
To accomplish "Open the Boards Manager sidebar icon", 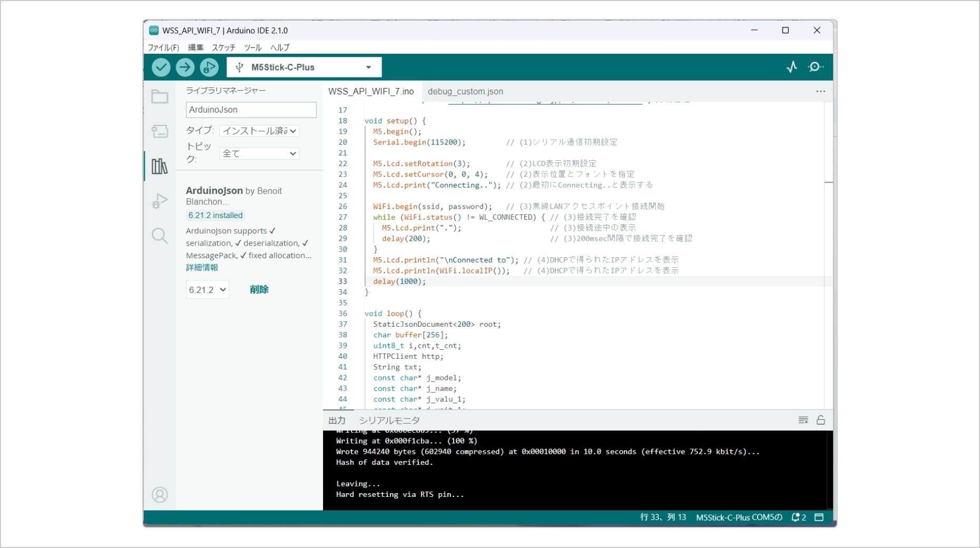I will tap(160, 131).
